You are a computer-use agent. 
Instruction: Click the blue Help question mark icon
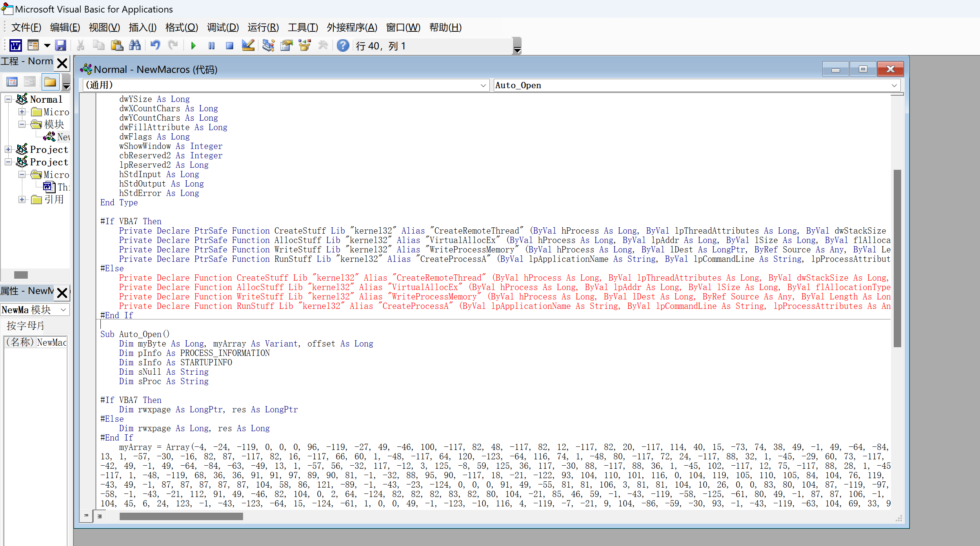pyautogui.click(x=343, y=45)
